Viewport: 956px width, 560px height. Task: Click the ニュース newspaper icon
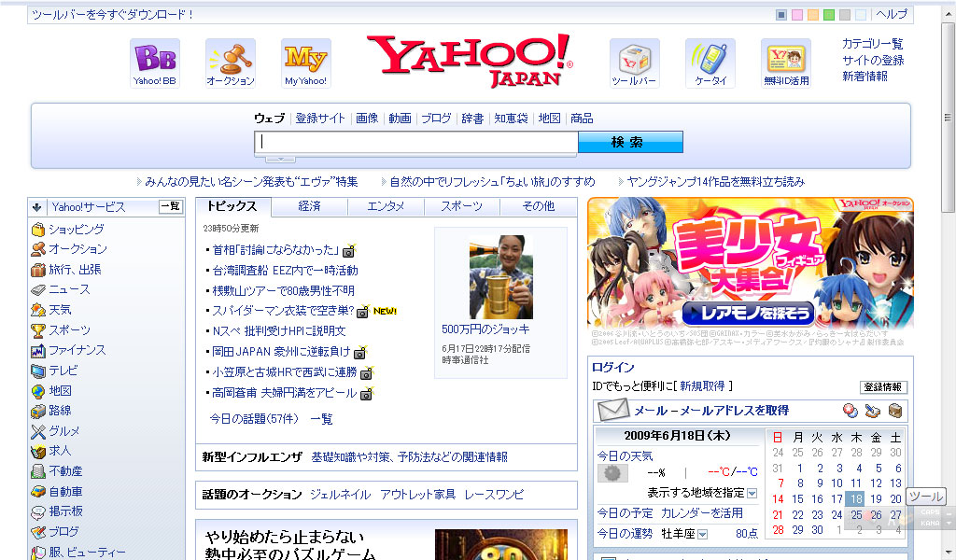point(38,289)
